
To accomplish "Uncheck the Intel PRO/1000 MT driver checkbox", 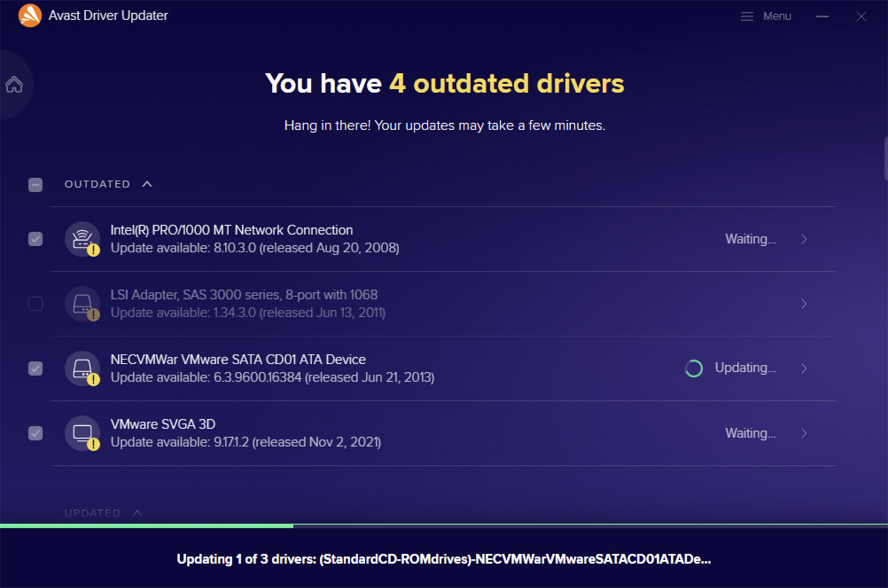I will click(36, 239).
